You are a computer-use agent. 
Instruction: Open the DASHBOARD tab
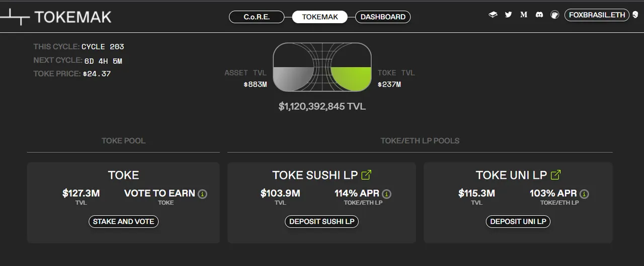tap(383, 17)
